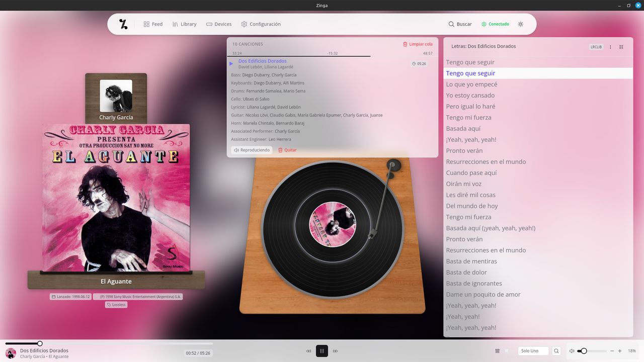This screenshot has height=362, width=644.
Task: Jump to lyric 'Basta de dolor'
Action: point(538,273)
